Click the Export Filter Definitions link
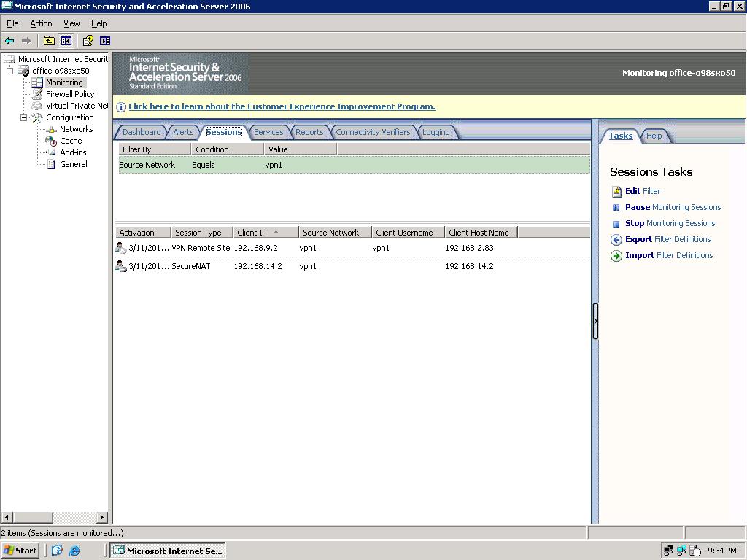This screenshot has height=560, width=747. click(668, 239)
